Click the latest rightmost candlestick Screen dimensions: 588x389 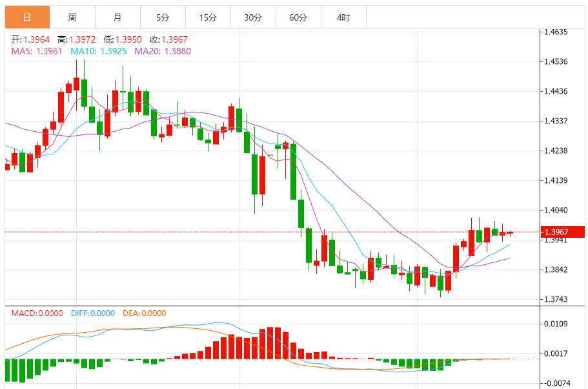pyautogui.click(x=510, y=233)
